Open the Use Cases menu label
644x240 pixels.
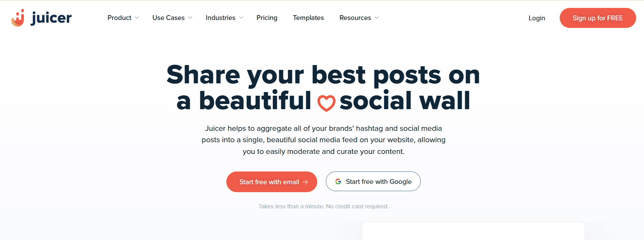168,18
